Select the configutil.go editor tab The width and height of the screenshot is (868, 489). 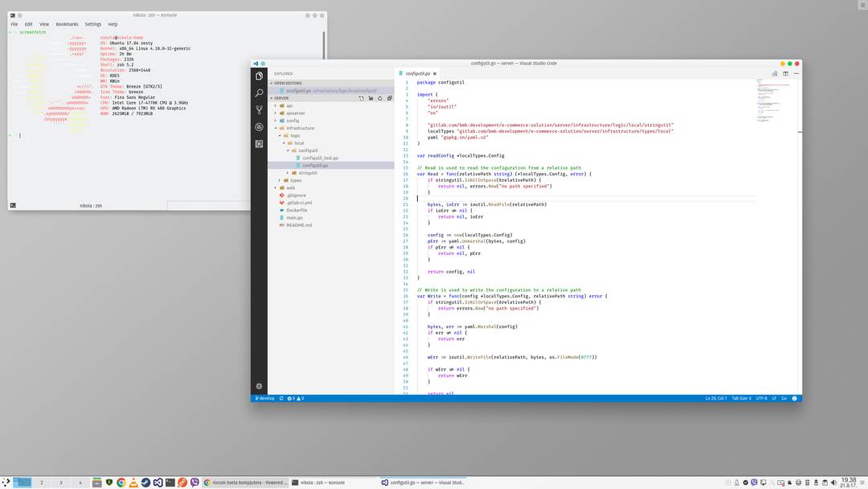(416, 72)
